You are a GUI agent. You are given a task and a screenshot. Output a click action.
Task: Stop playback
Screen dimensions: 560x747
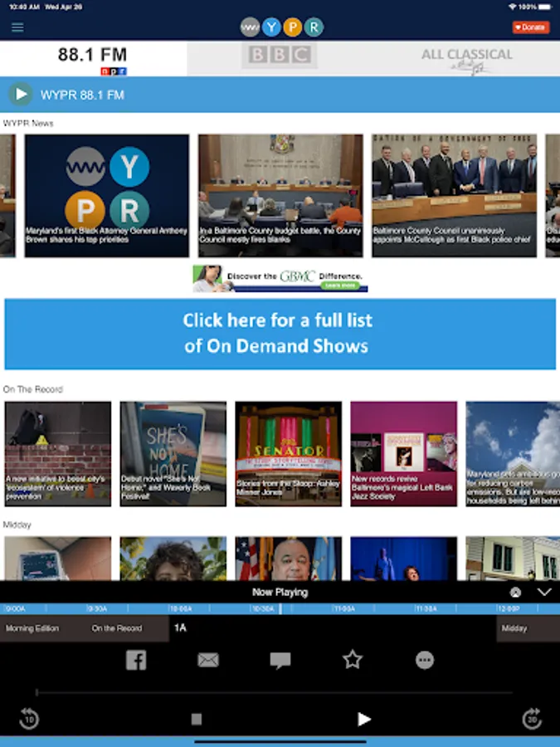click(x=196, y=719)
